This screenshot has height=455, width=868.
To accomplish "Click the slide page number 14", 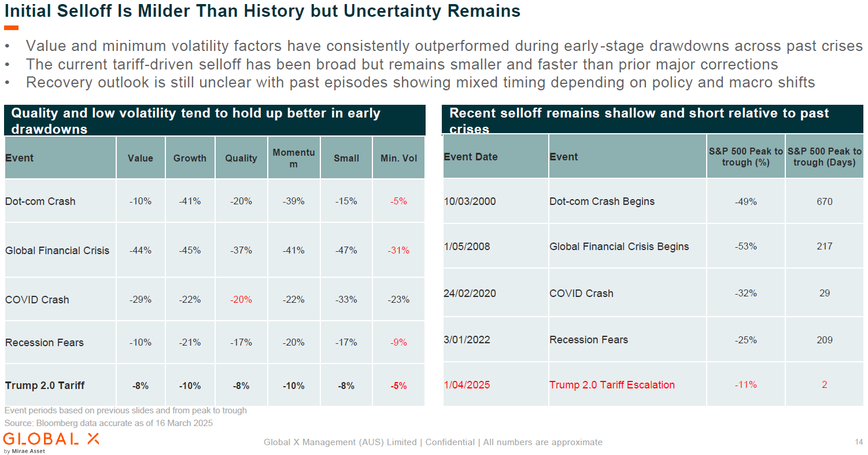I will [859, 442].
